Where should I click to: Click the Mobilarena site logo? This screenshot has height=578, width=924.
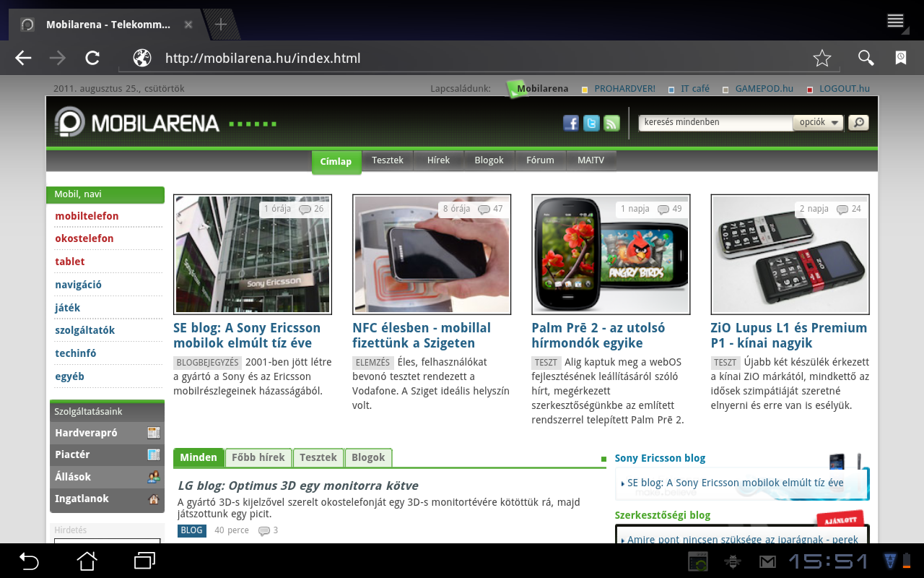137,123
